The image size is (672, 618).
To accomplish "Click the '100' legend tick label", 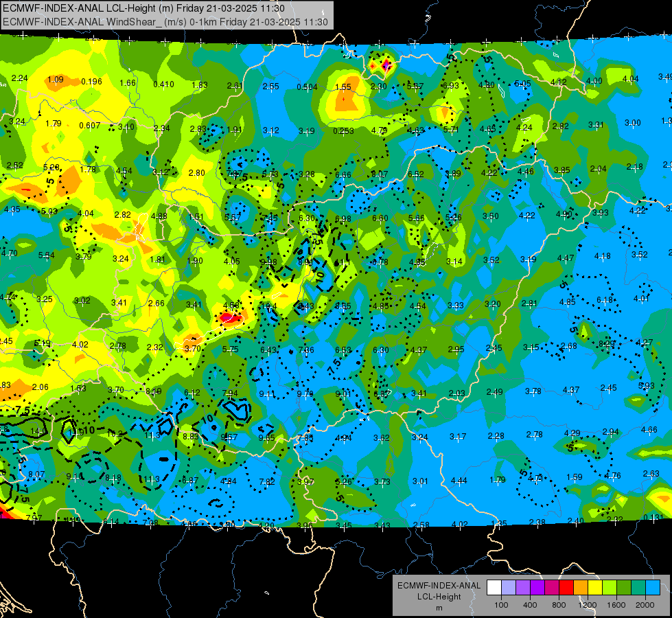I will tap(501, 605).
